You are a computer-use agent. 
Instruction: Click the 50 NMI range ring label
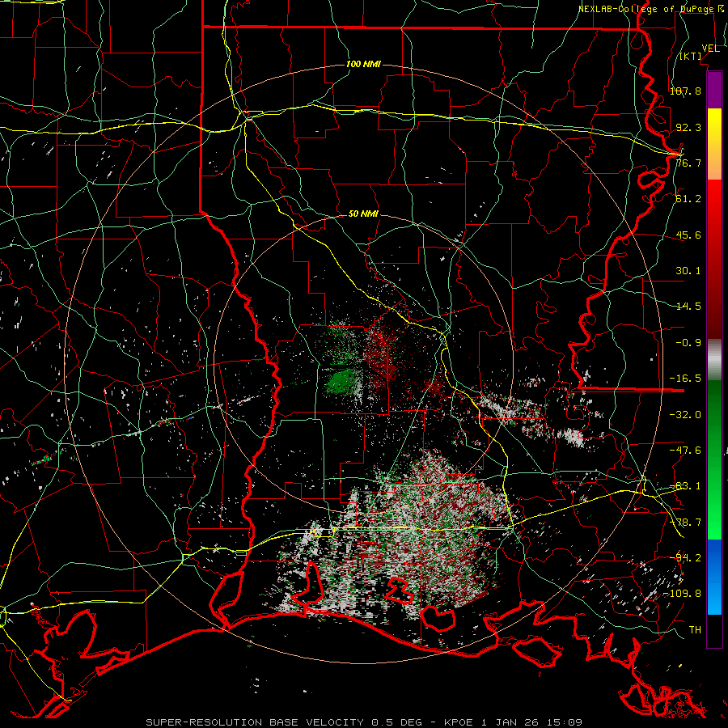pyautogui.click(x=363, y=214)
